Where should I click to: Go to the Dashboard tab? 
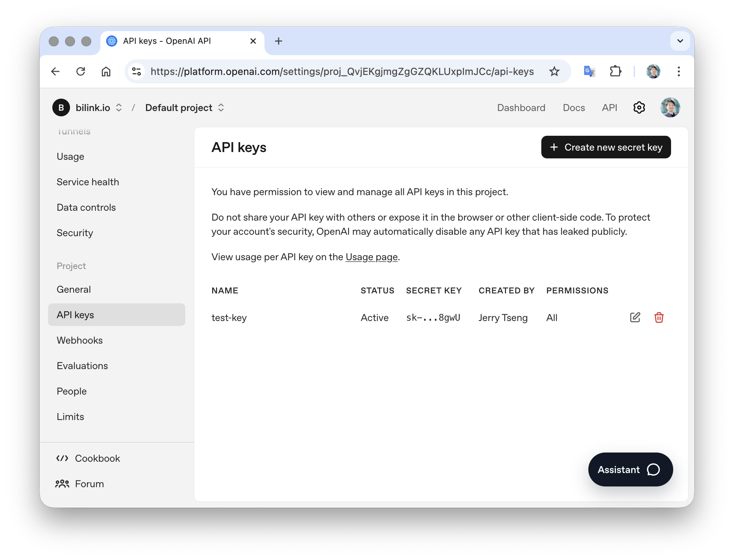[x=521, y=107]
